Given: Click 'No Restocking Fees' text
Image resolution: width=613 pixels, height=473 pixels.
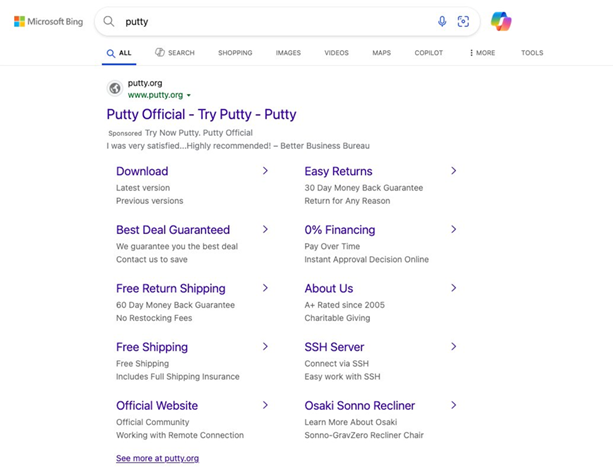Looking at the screenshot, I should [x=154, y=318].
